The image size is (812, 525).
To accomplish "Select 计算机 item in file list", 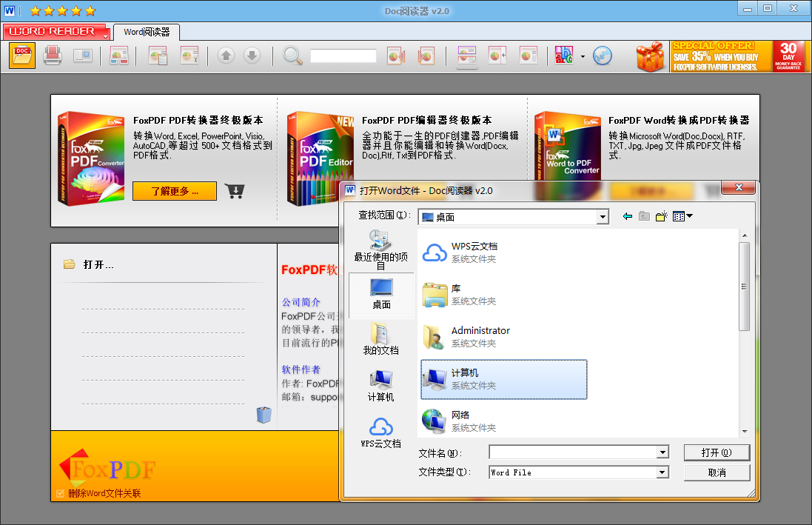I will [503, 379].
